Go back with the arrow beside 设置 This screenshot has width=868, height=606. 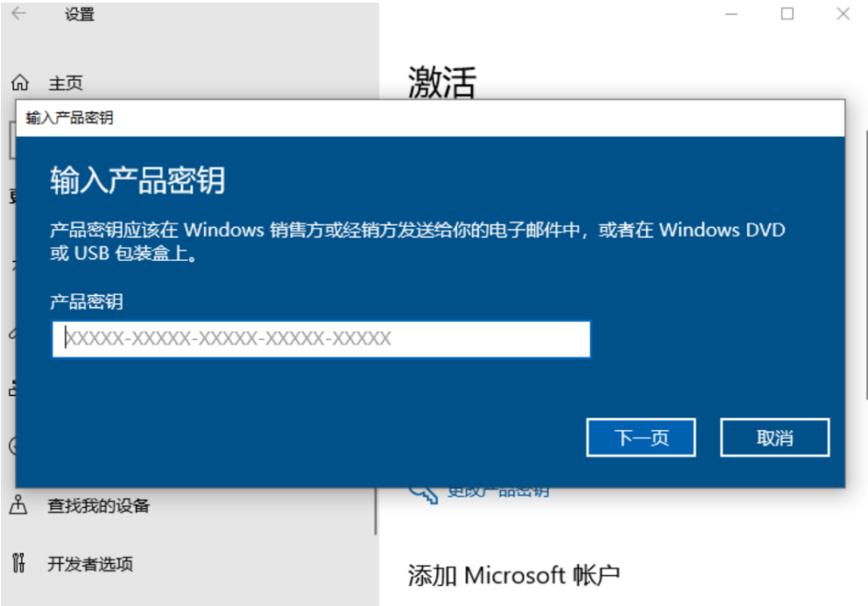[x=18, y=13]
